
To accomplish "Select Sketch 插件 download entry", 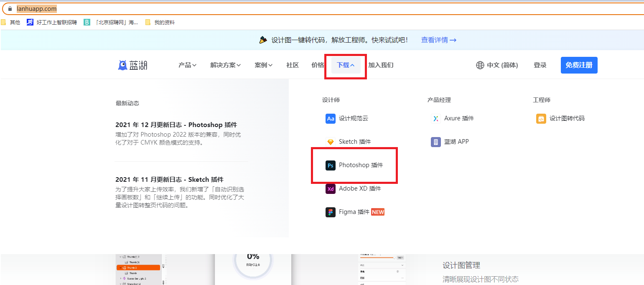I will (x=348, y=142).
